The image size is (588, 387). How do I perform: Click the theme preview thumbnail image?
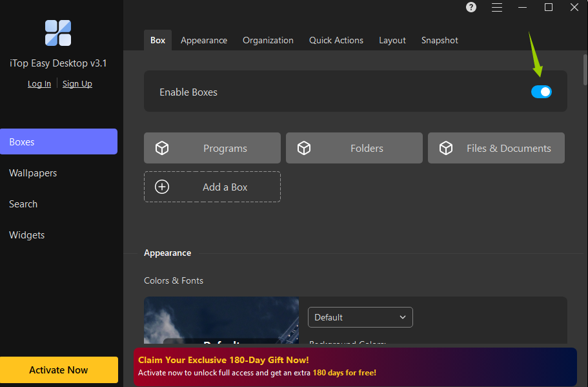pyautogui.click(x=221, y=320)
